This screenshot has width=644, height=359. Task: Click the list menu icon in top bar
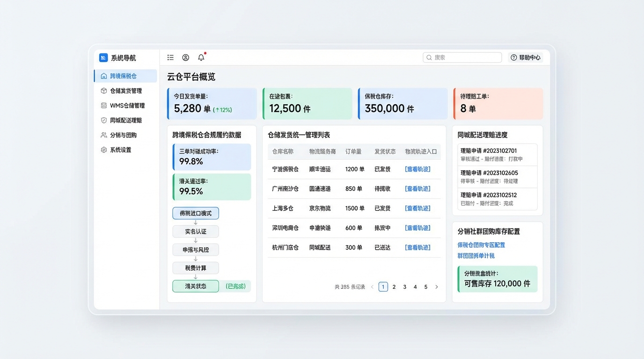pyautogui.click(x=170, y=57)
